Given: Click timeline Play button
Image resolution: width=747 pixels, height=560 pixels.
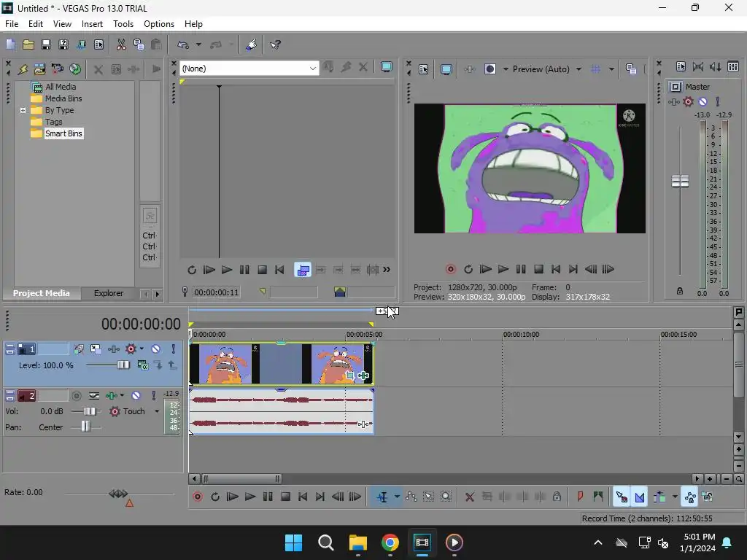Looking at the screenshot, I should tap(250, 497).
